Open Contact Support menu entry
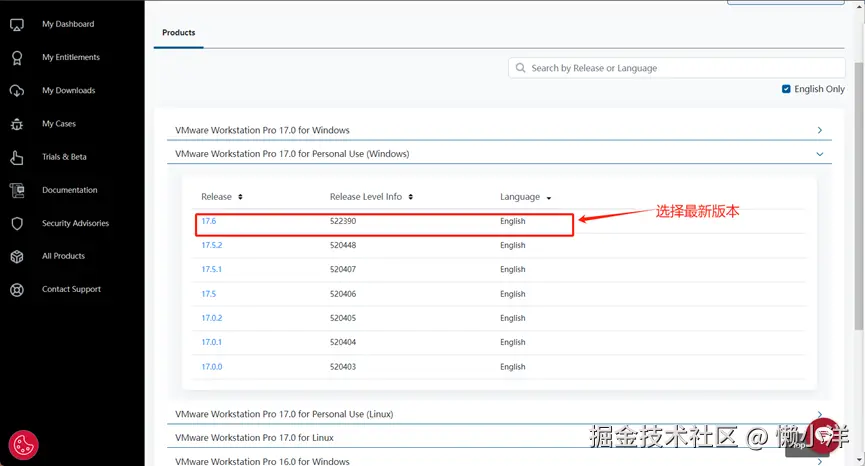The height and width of the screenshot is (466, 865). (71, 289)
